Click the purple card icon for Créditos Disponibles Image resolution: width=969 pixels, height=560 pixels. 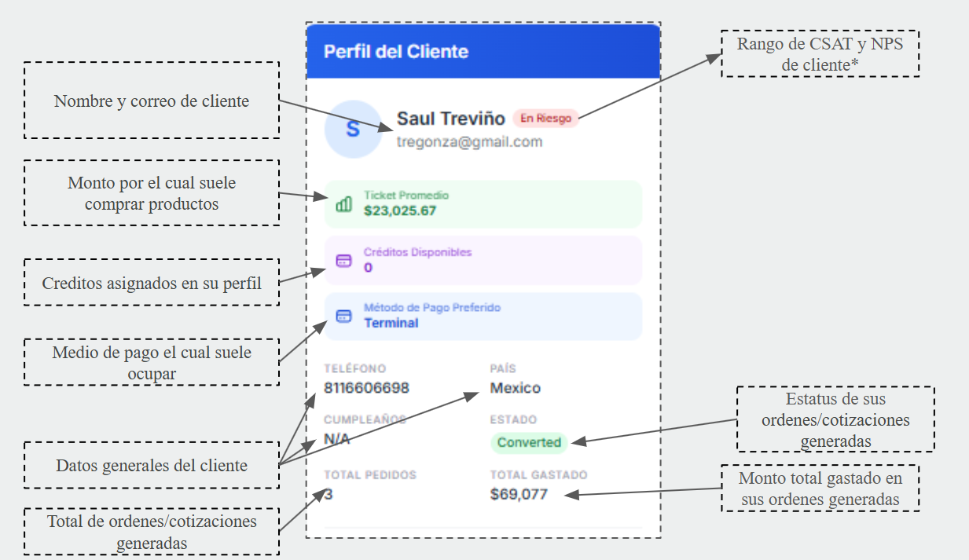[x=343, y=261]
